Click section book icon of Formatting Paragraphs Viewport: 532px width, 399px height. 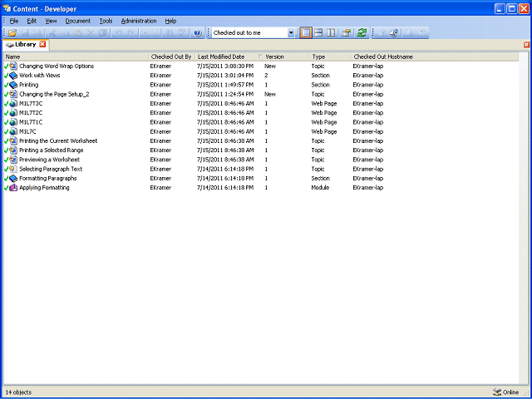tap(13, 178)
